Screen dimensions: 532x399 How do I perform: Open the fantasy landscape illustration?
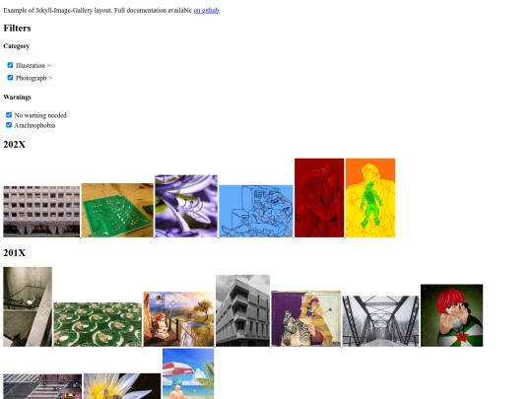point(178,319)
